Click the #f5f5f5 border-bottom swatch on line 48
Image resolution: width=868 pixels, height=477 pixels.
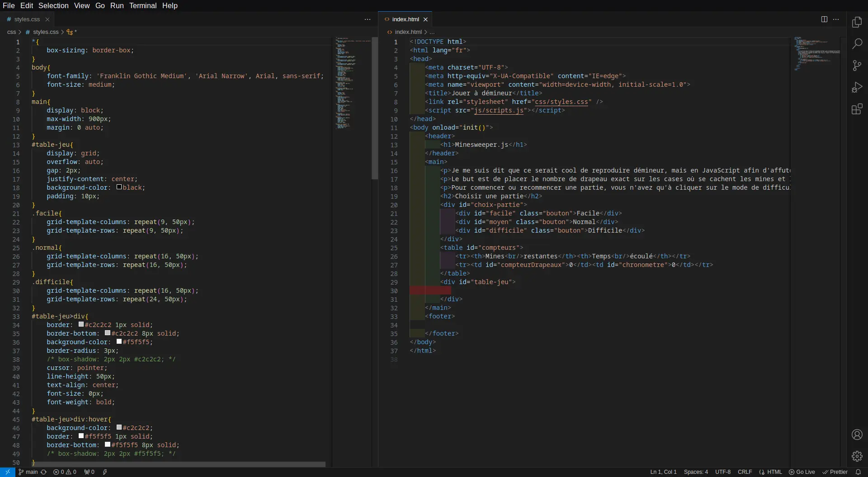[108, 444]
